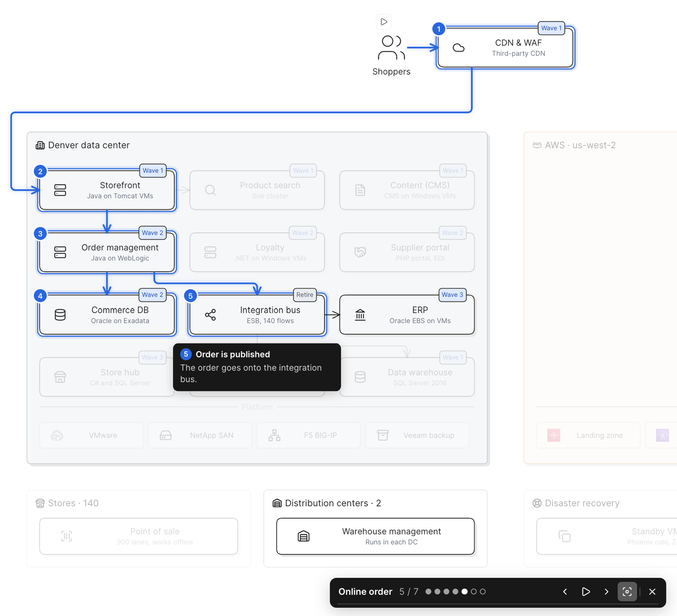677x616 pixels.
Task: Click Wave 3 badge on ERP
Action: pyautogui.click(x=452, y=295)
